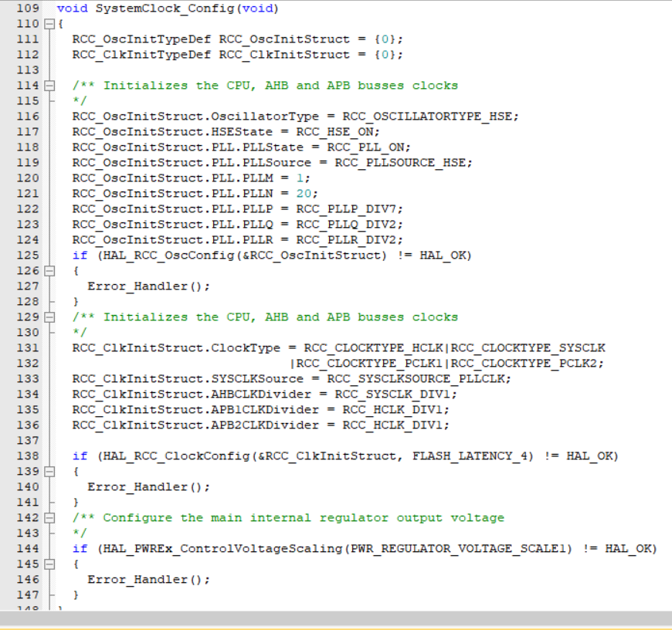Click RCC_PLLP_DIV7 value

[346, 209]
